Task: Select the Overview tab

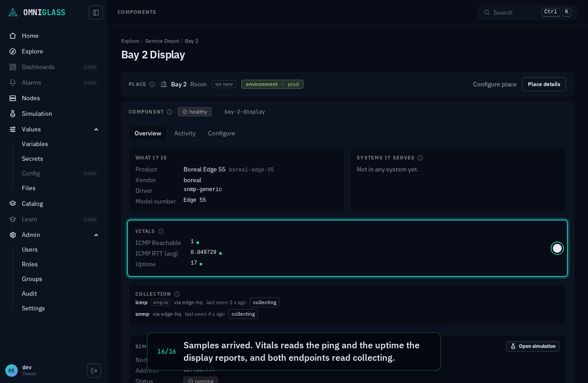Action: (148, 133)
